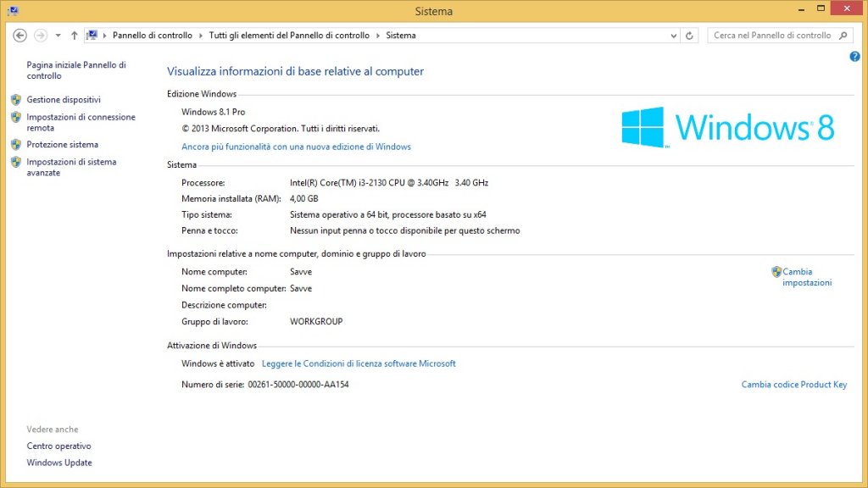Select Tutti gli elementi del Pannello breadcrumb

click(289, 36)
